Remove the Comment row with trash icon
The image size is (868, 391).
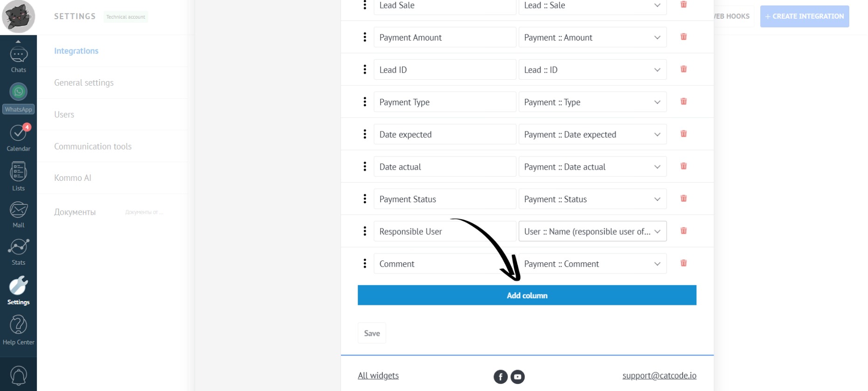(683, 263)
